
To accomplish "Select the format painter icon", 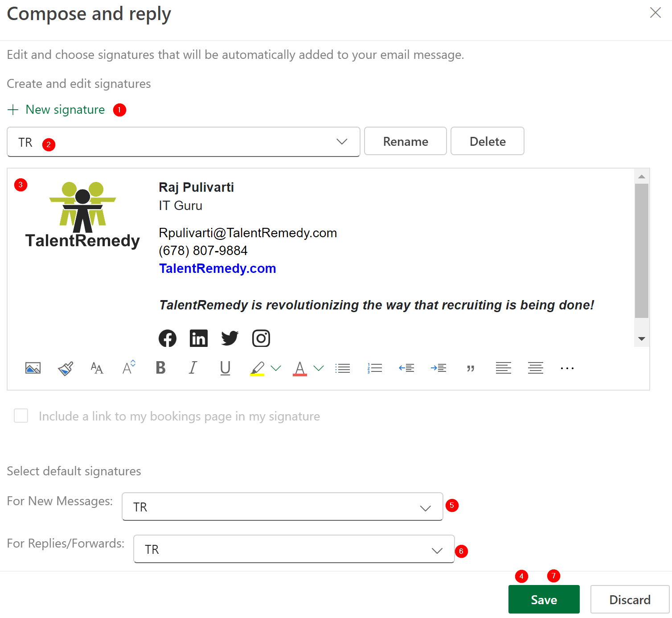I will coord(66,368).
